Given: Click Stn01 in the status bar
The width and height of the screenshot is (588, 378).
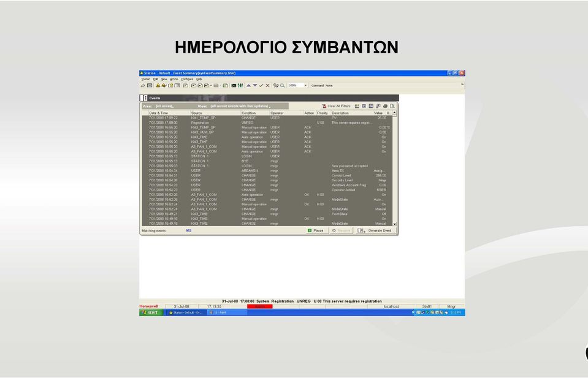Looking at the screenshot, I should (x=427, y=306).
